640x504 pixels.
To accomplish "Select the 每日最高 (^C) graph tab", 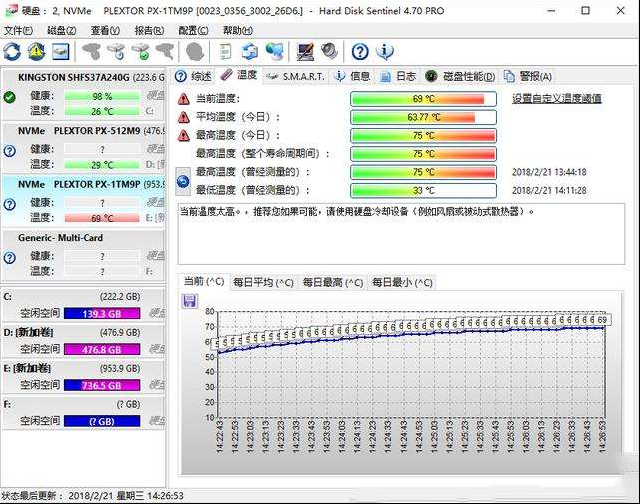I will point(333,283).
